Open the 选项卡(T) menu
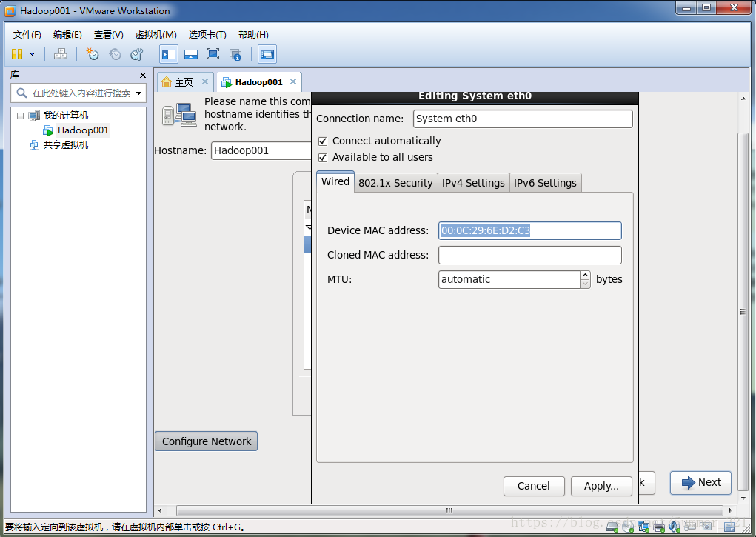756x537 pixels. point(207,35)
